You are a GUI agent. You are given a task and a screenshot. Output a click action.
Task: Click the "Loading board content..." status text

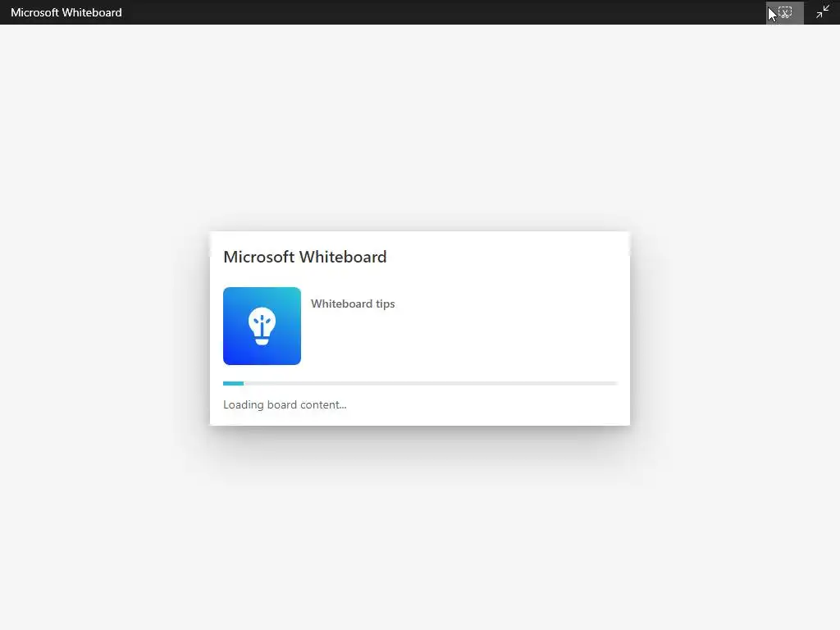click(x=285, y=404)
